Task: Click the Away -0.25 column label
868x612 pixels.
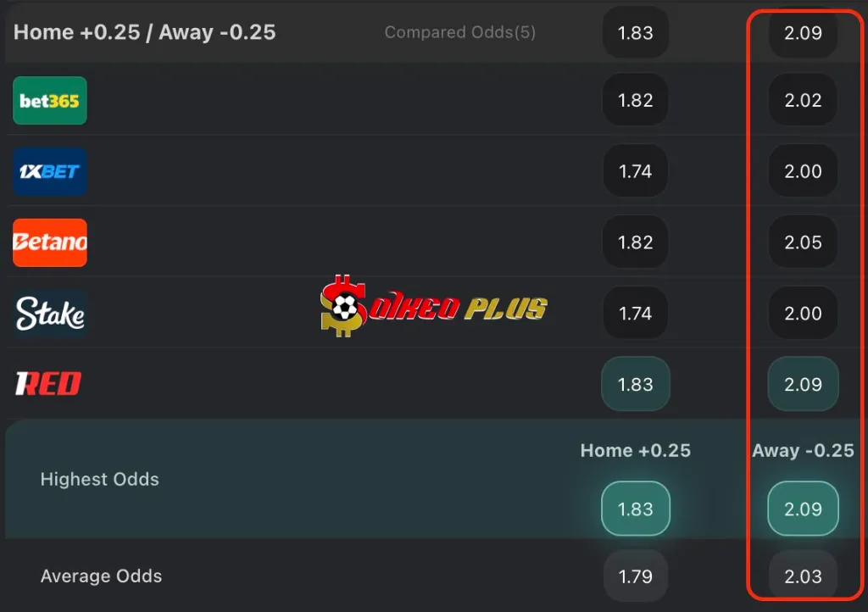Action: pos(803,450)
